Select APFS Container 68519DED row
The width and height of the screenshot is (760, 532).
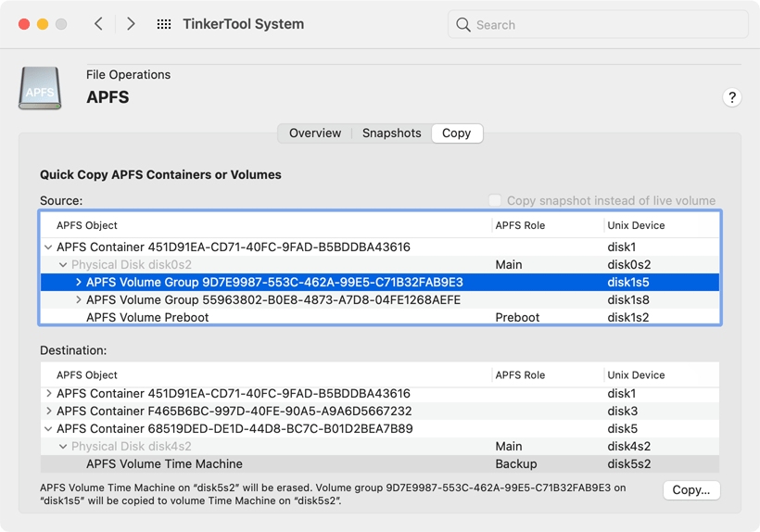coord(379,429)
